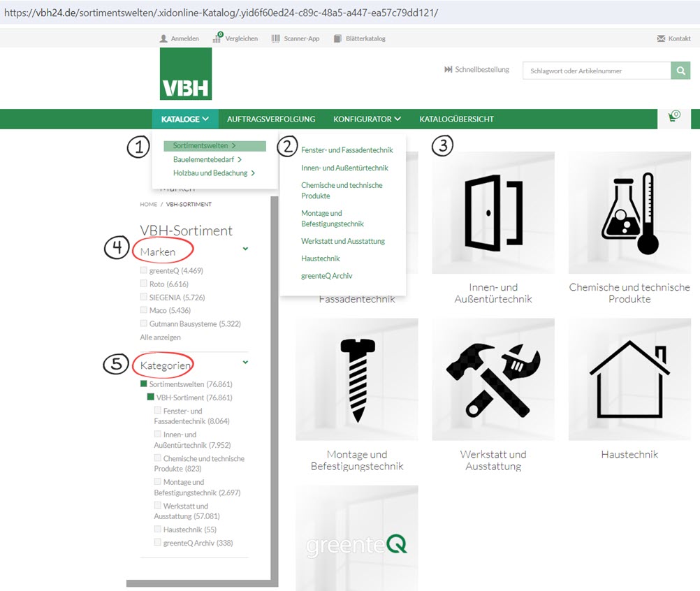Screen dimensions: 700x591
Task: Click Alle anzeigen under Marken
Action: (160, 337)
